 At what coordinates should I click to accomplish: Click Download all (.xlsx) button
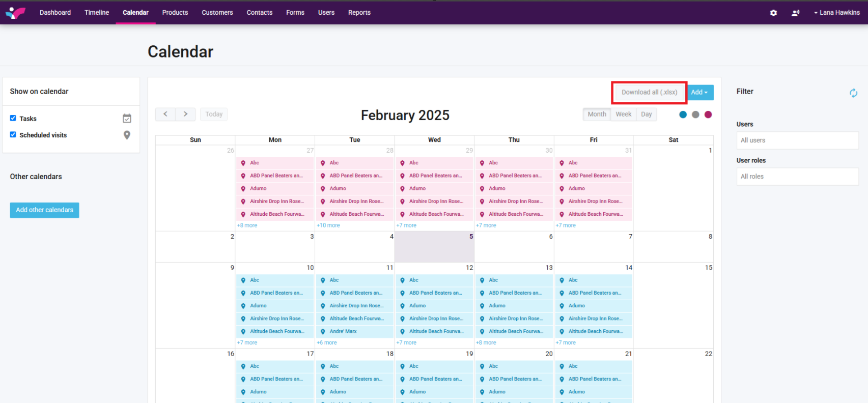649,93
